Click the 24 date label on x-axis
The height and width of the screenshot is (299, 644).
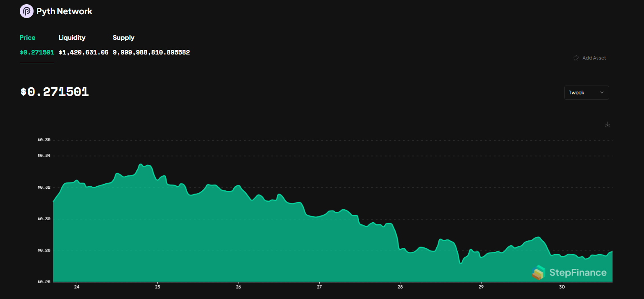[77, 287]
